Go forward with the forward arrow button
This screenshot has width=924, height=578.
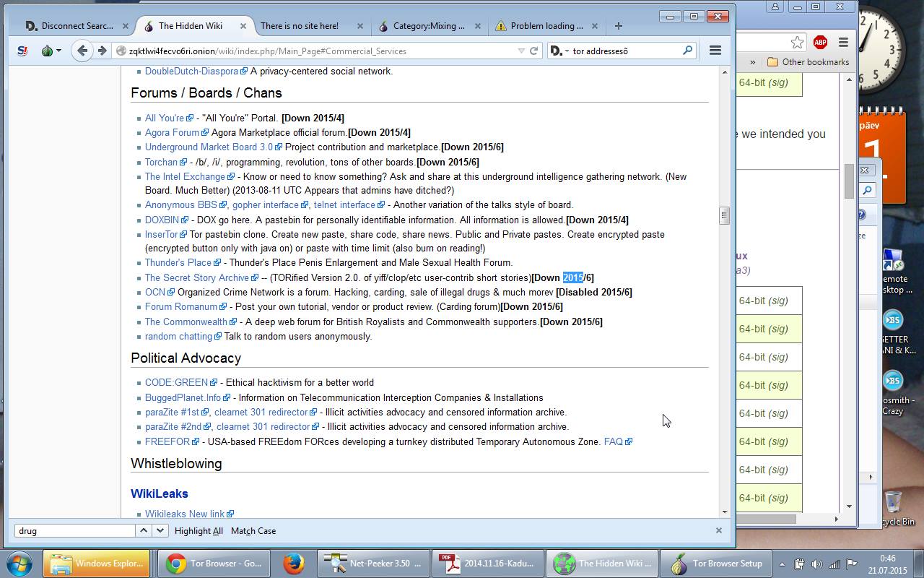pos(102,51)
